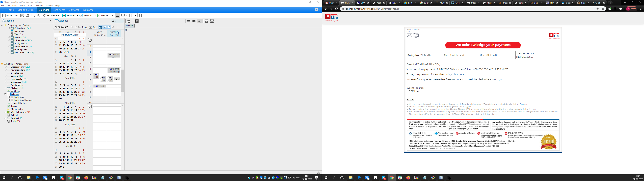
Task: Open the File menu in GroupWise
Action: pyautogui.click(x=3, y=6)
